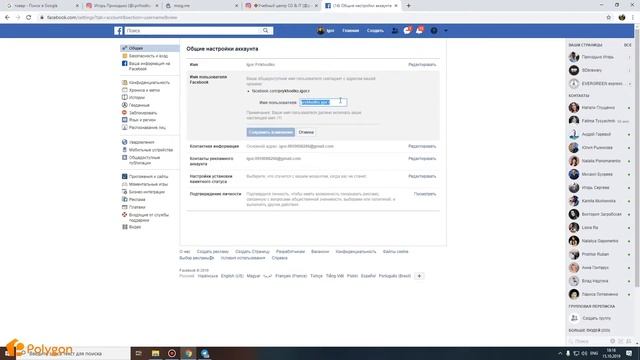Open chat with Natalia Ponomarenko

click(600, 161)
